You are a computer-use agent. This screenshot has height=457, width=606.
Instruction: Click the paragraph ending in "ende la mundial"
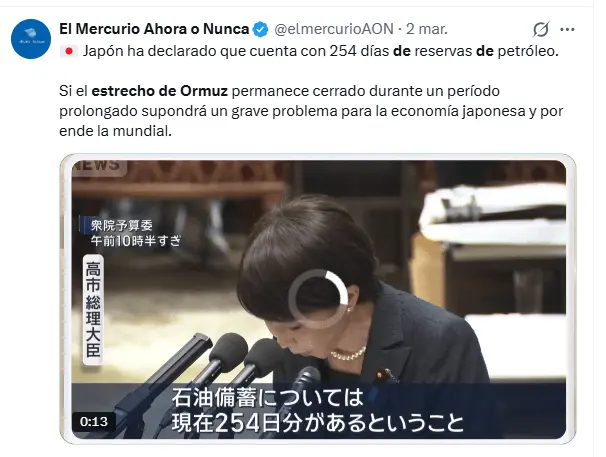point(311,111)
